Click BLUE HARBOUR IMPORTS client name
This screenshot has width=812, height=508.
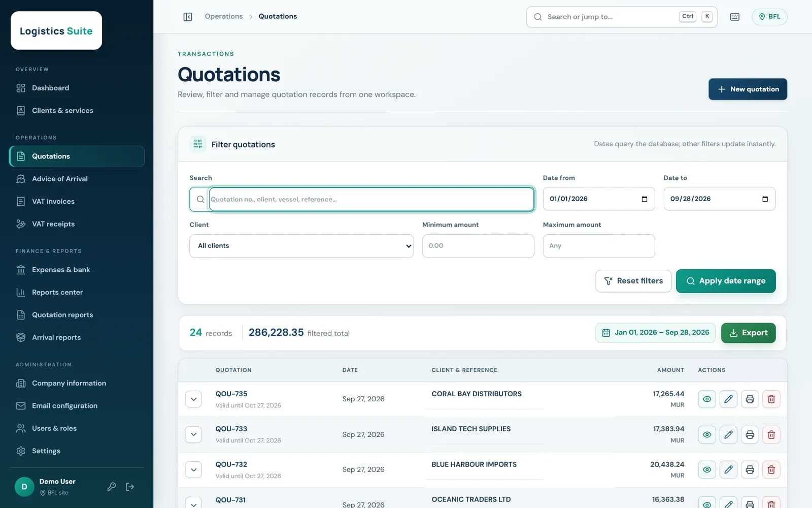pos(474,464)
